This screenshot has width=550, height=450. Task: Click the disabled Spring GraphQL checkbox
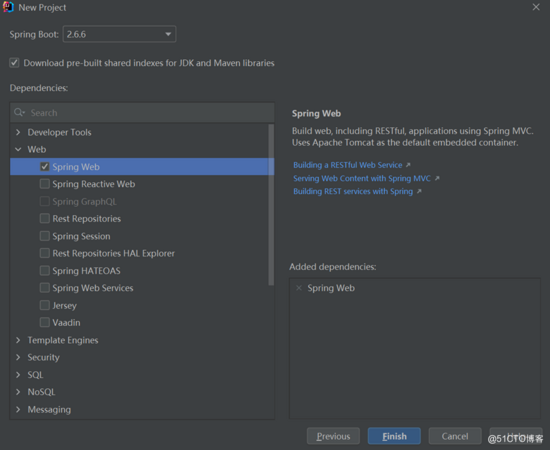click(x=45, y=201)
